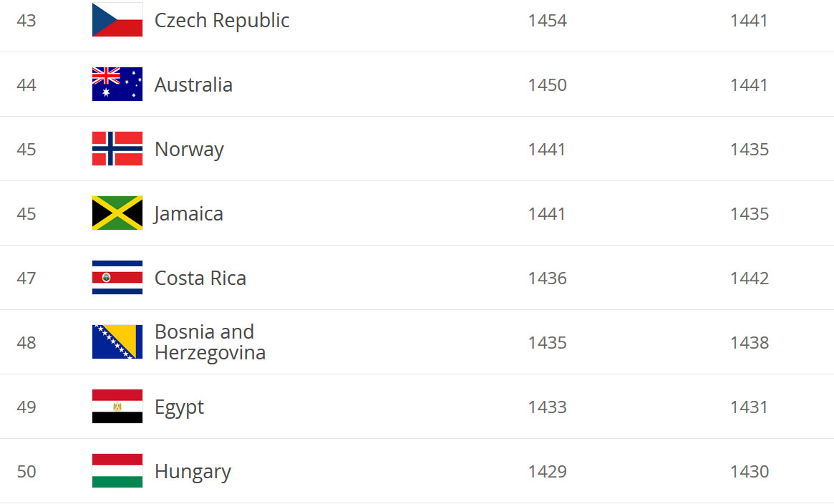Open the Hungary team link
The width and height of the screenshot is (834, 504).
(193, 472)
